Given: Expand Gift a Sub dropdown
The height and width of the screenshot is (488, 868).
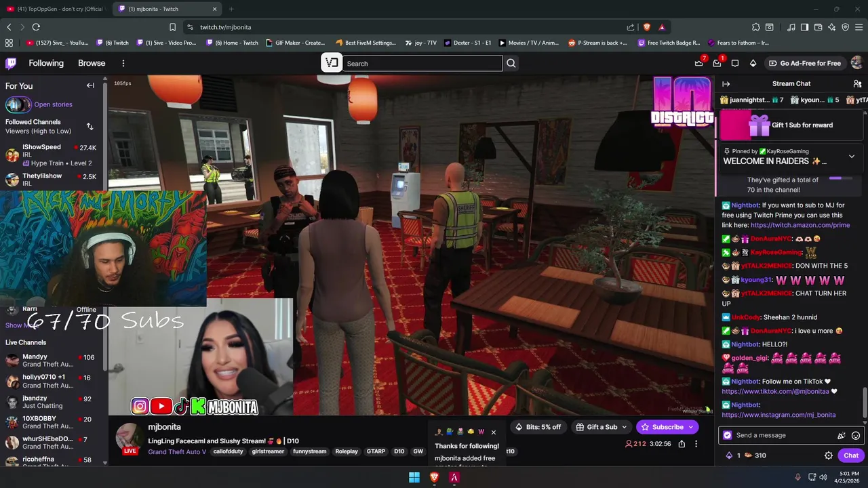Looking at the screenshot, I should 625,427.
